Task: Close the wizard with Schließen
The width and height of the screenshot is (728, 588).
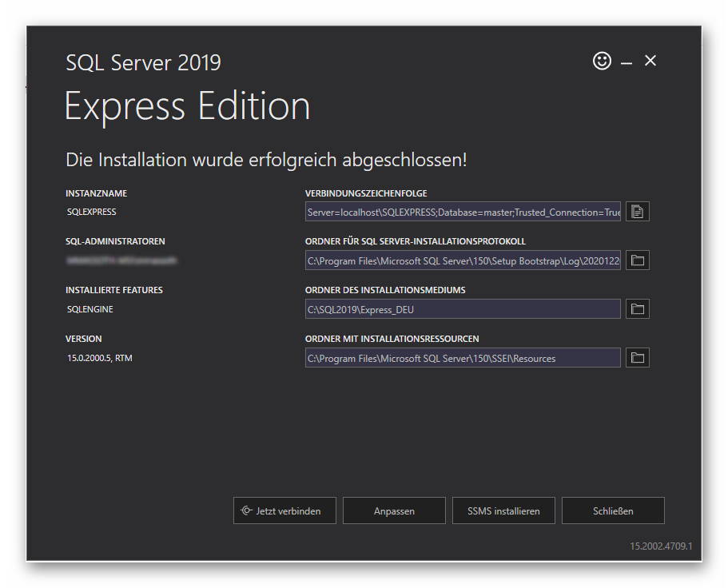Action: pyautogui.click(x=613, y=511)
